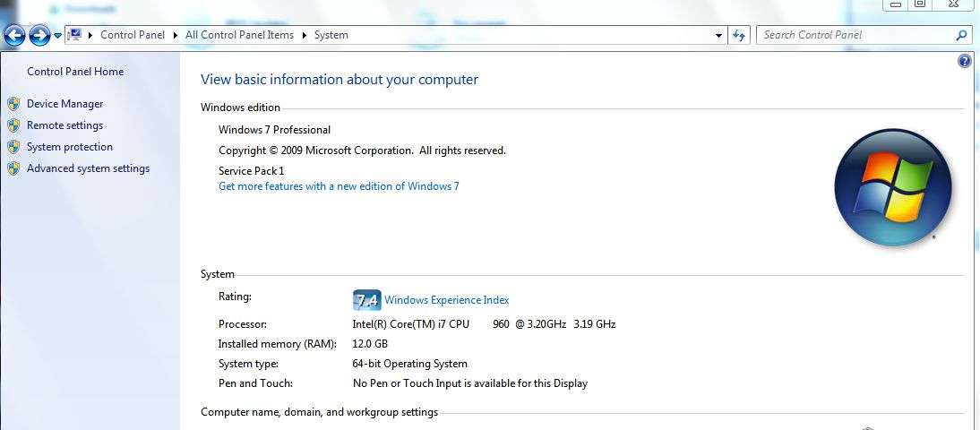The height and width of the screenshot is (430, 980).
Task: Open address bar history dropdown
Action: tap(718, 36)
